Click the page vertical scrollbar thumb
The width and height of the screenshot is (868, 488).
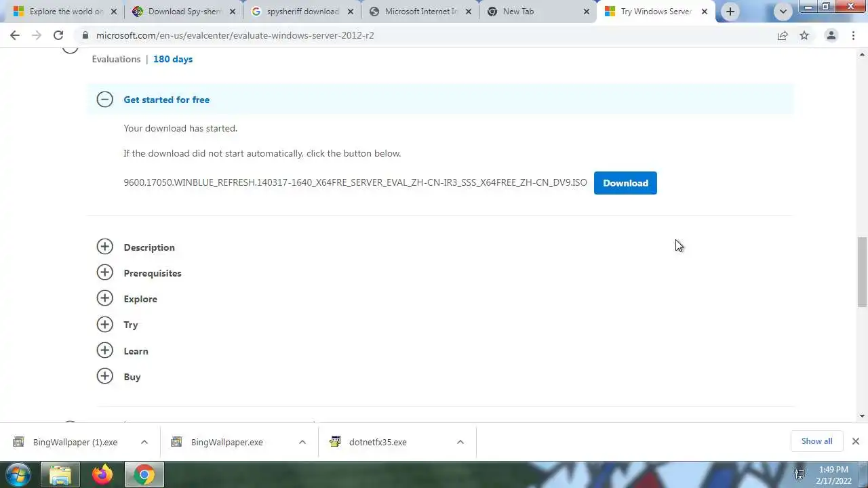point(862,272)
